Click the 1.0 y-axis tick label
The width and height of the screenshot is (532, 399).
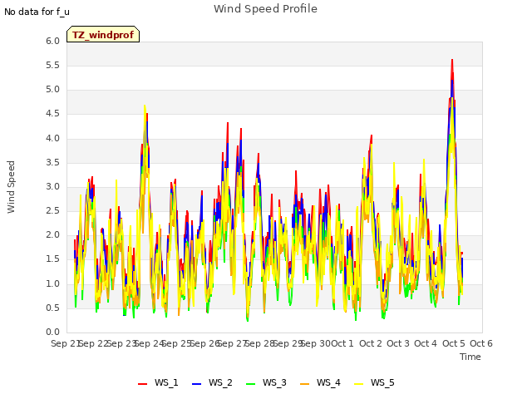click(x=52, y=283)
